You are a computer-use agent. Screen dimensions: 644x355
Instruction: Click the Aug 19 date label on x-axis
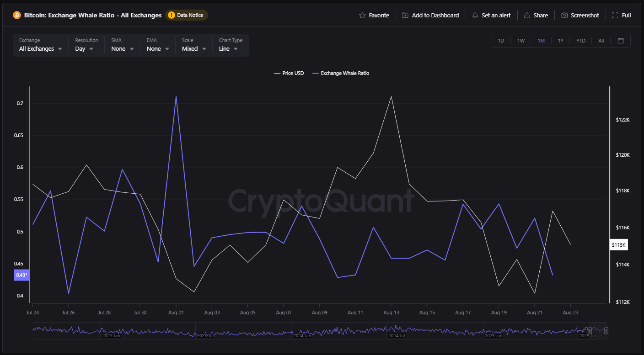pos(499,313)
